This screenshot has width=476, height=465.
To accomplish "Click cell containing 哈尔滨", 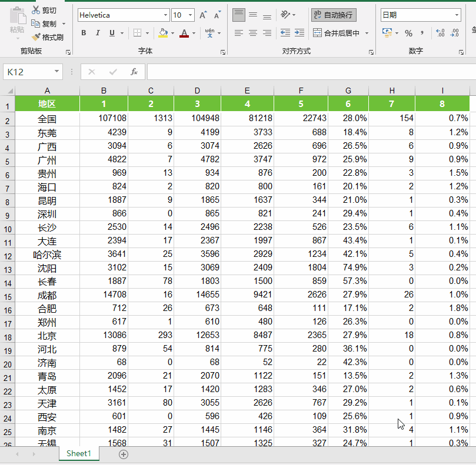I will point(47,255).
